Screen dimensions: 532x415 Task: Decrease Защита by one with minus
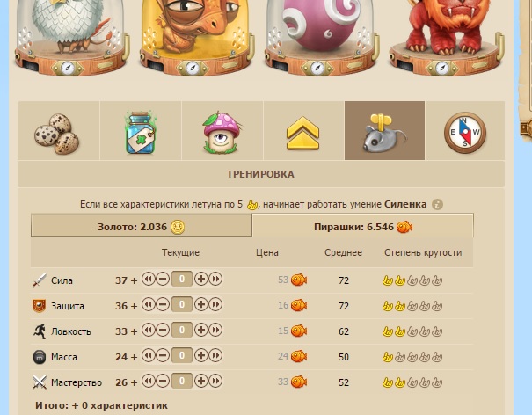tap(163, 304)
